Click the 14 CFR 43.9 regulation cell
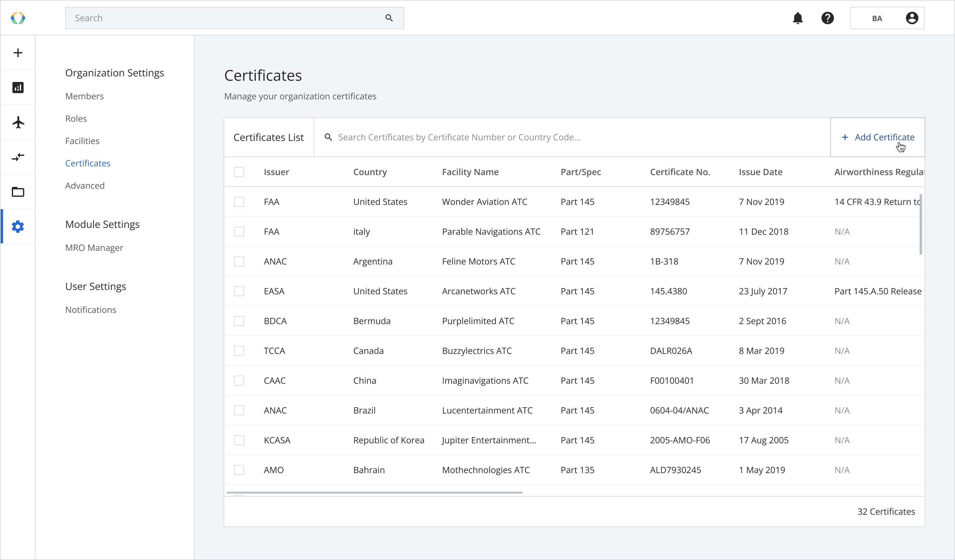Image resolution: width=955 pixels, height=560 pixels. (x=877, y=201)
